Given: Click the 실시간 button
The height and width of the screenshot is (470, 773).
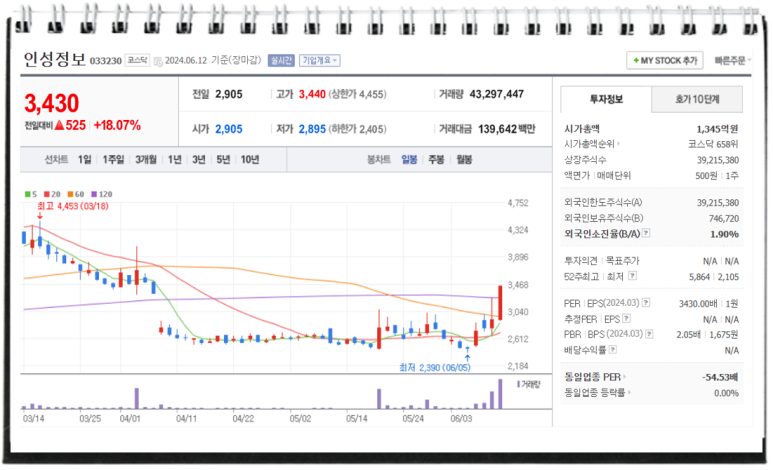Looking at the screenshot, I should click(x=281, y=61).
